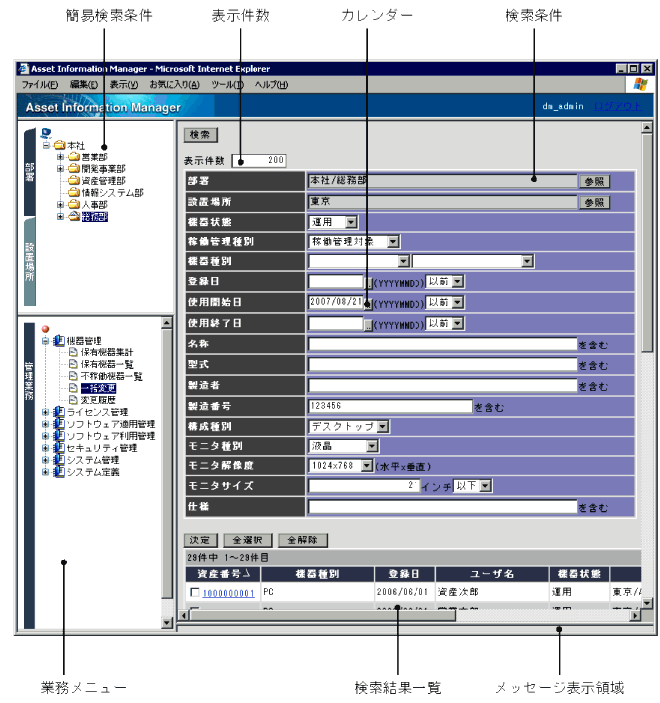Open the 機器状態 dropdown
Viewport: 660px width, 703px height.
(x=351, y=222)
